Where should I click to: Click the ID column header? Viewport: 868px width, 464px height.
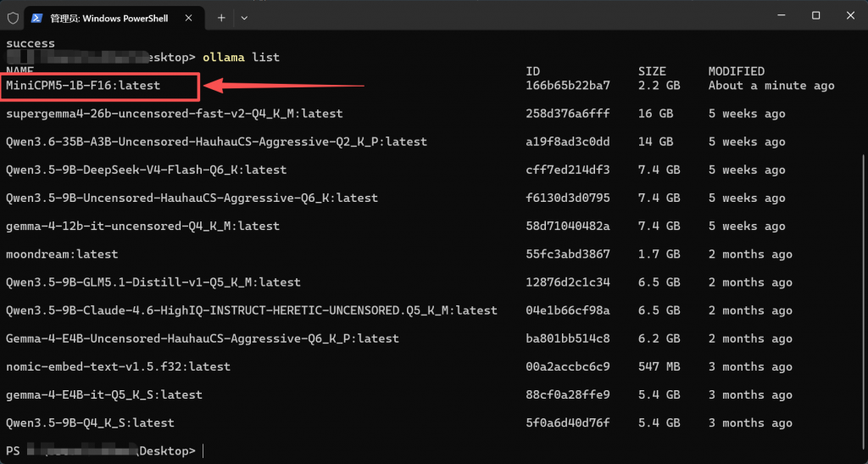tap(532, 71)
